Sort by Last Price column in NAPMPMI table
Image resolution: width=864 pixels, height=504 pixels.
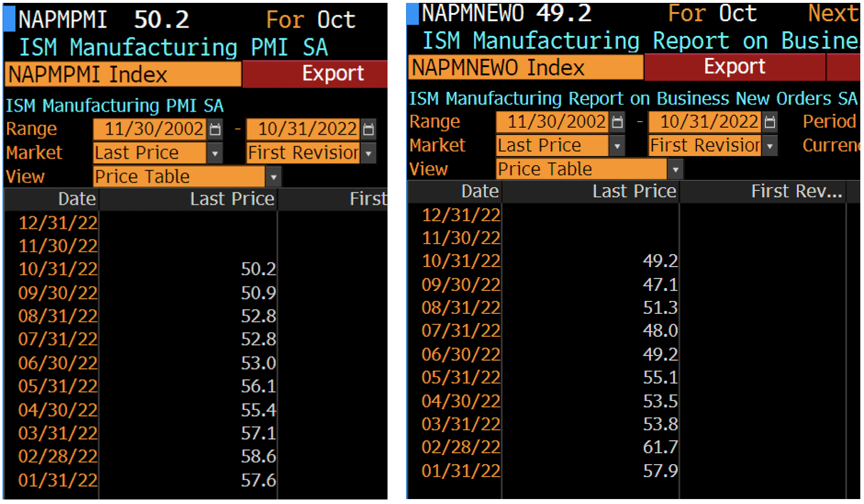[188, 199]
